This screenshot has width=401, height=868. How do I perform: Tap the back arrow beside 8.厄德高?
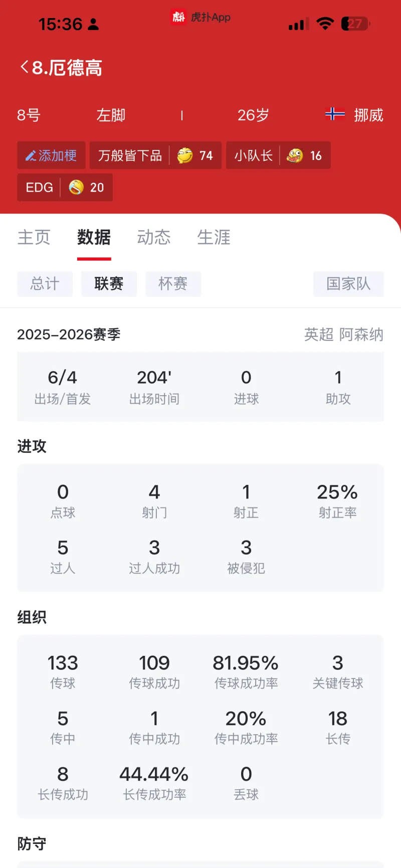pyautogui.click(x=24, y=67)
